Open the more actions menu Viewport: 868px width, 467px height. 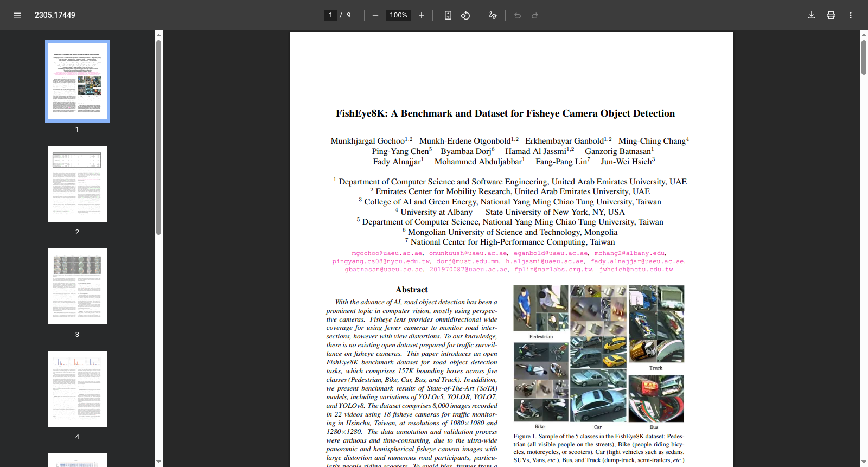[x=851, y=15]
